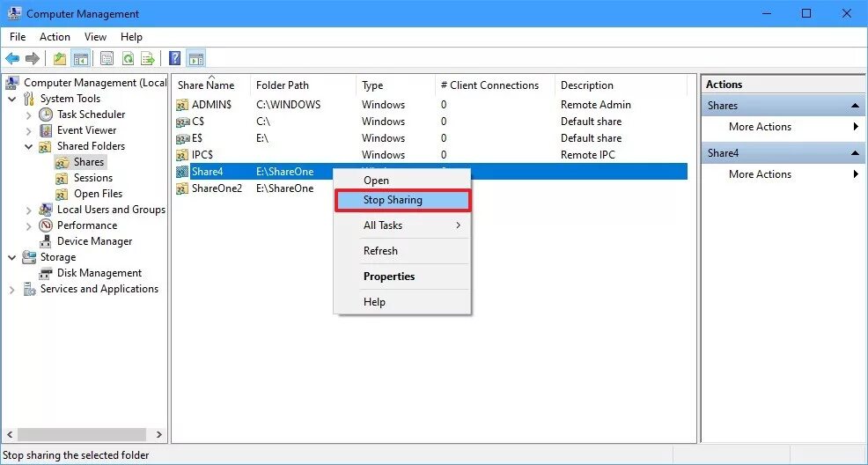Screen dimensions: 868x465
Task: Choose Stop Sharing in context menu
Action: (402, 201)
